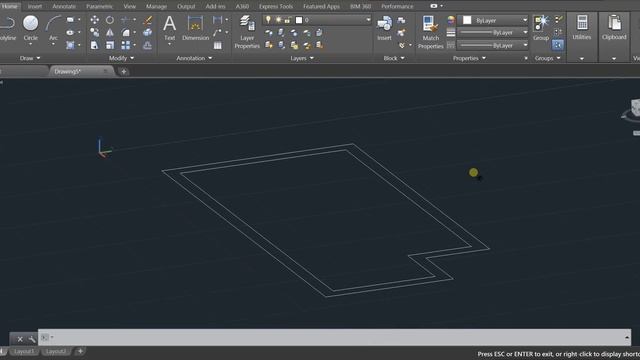Activate the Rotate tool in Modify panel

tap(110, 20)
